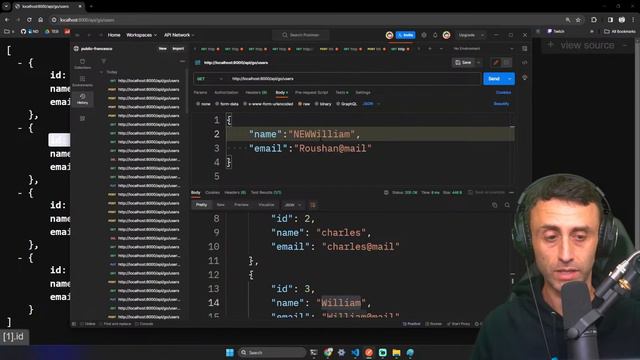
Task: Open the request Settings tab
Action: click(x=363, y=93)
